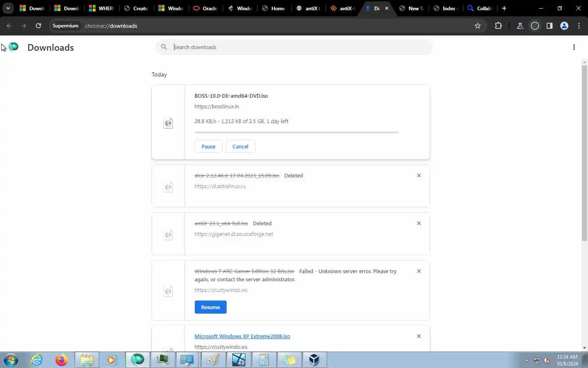Screen dimensions: 588x368
Task: Click the Supermium logo beside Downloads
Action: (13, 47)
